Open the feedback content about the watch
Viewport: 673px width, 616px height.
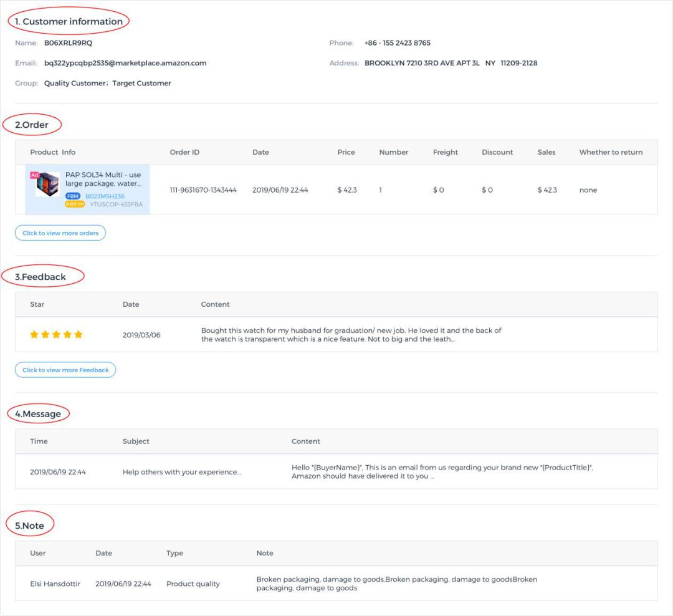351,335
